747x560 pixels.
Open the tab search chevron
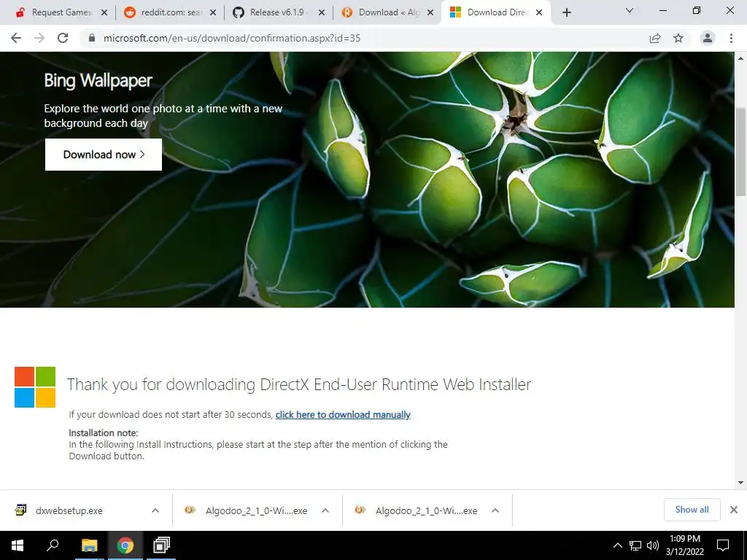coord(630,10)
